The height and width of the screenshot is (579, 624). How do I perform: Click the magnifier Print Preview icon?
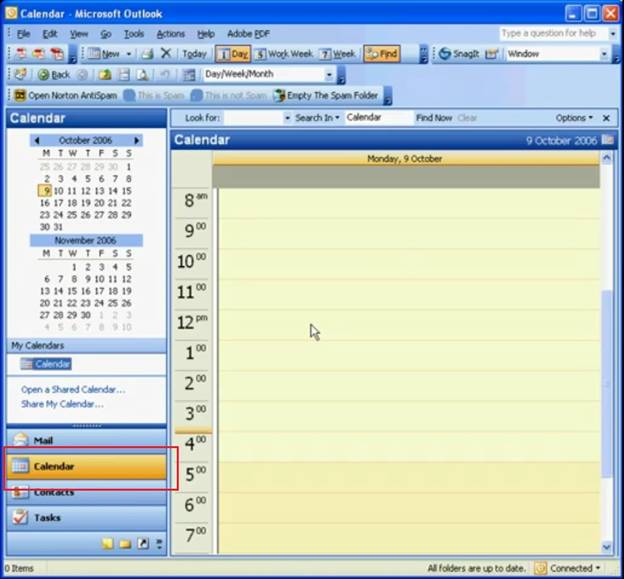(x=142, y=74)
